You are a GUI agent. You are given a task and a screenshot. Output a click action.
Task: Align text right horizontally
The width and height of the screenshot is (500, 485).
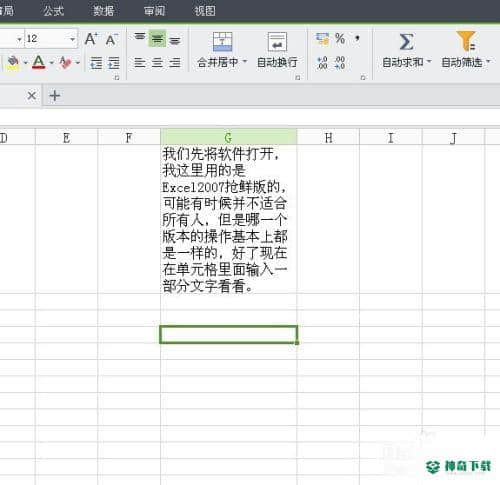click(x=175, y=62)
